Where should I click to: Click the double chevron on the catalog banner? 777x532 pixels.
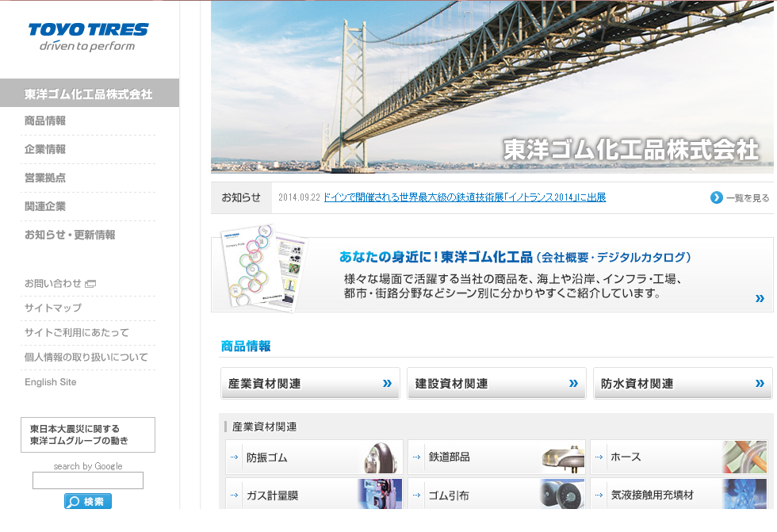coord(760,298)
